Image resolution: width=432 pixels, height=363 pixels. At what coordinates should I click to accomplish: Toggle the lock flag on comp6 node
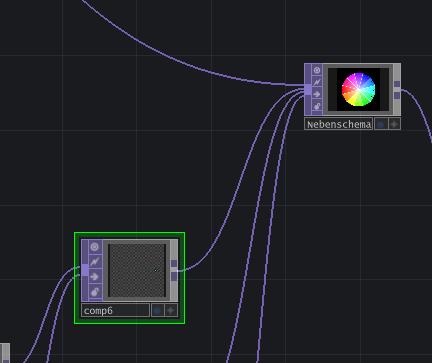click(95, 292)
